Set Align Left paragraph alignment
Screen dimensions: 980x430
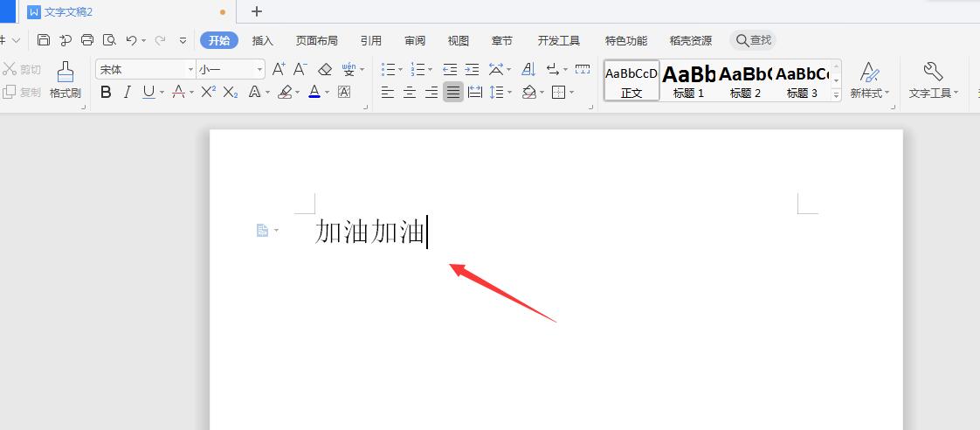pos(388,93)
